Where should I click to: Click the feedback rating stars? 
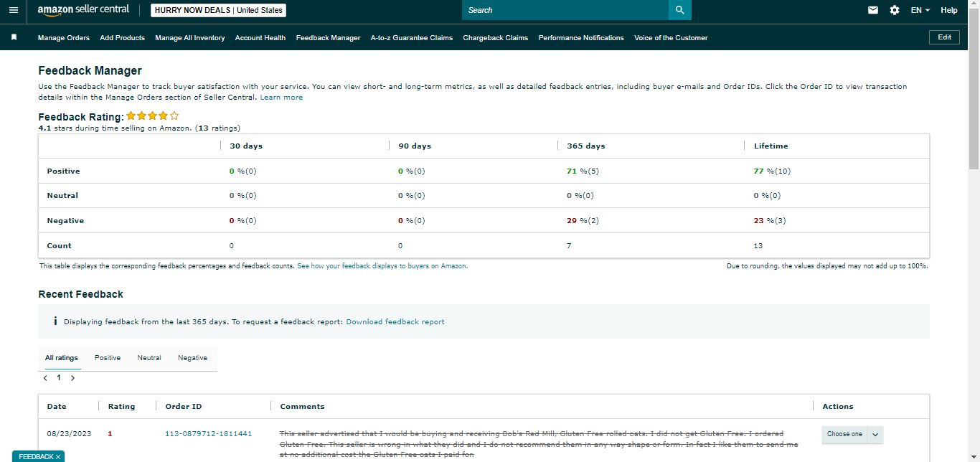coord(153,115)
